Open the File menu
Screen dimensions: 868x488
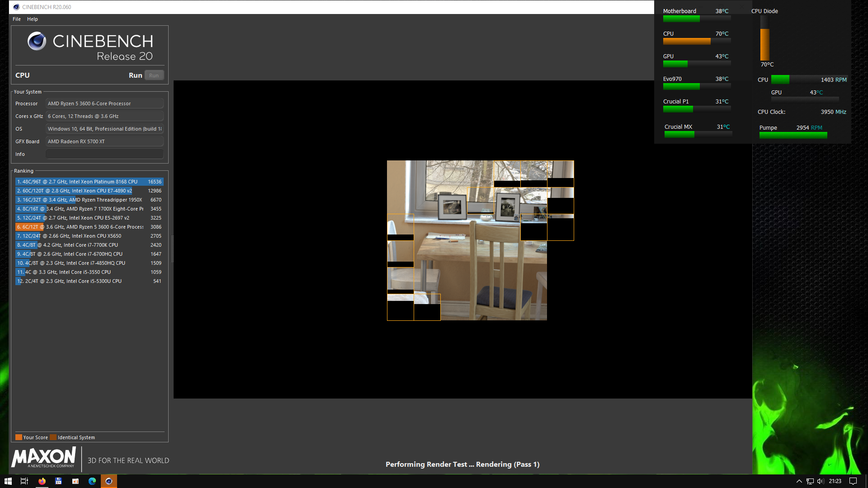17,19
